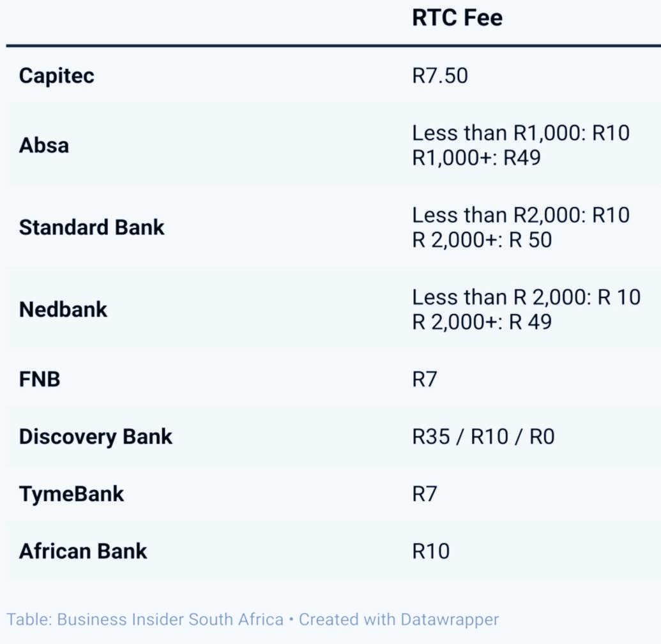Click Capitec's R7.50 fee value
The image size is (661, 644).
click(x=440, y=76)
